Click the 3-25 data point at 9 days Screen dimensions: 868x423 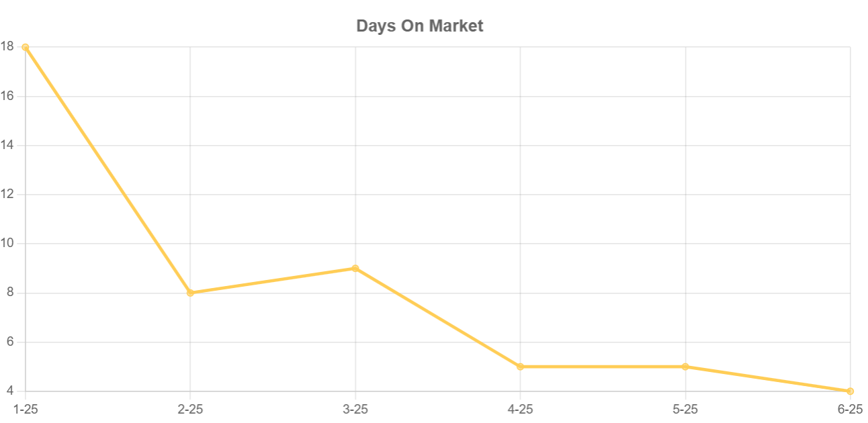click(x=355, y=269)
